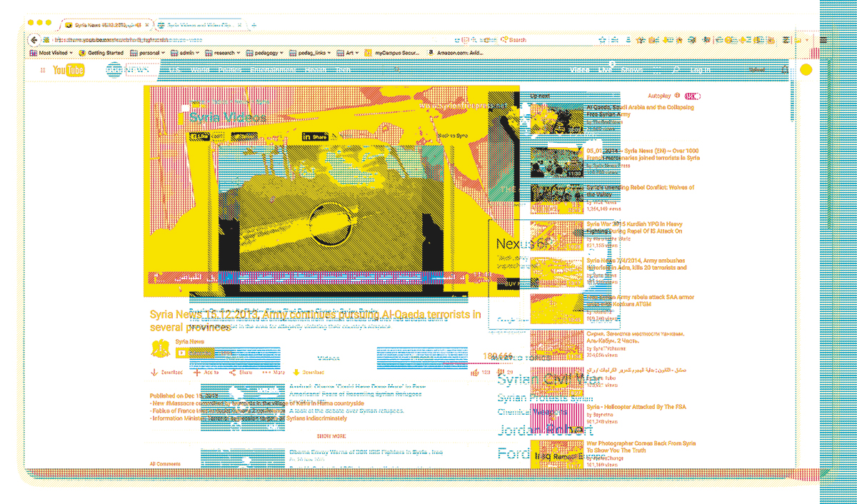Click the More dots below video
The width and height of the screenshot is (857, 504).
266,372
